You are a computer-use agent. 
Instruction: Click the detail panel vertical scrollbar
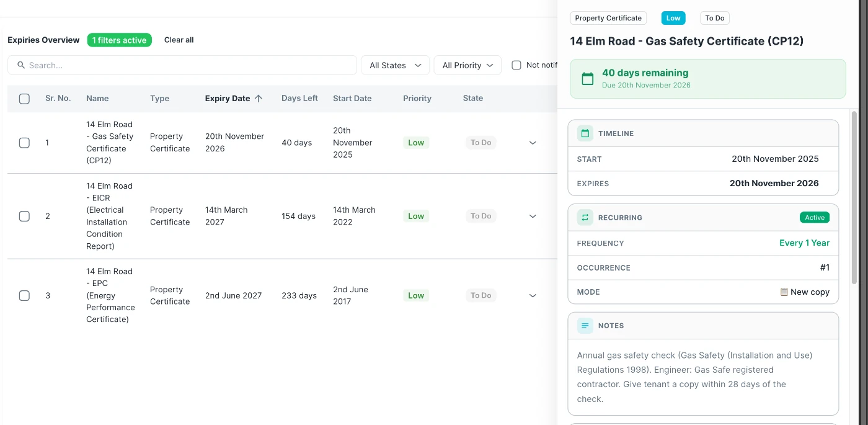854,197
